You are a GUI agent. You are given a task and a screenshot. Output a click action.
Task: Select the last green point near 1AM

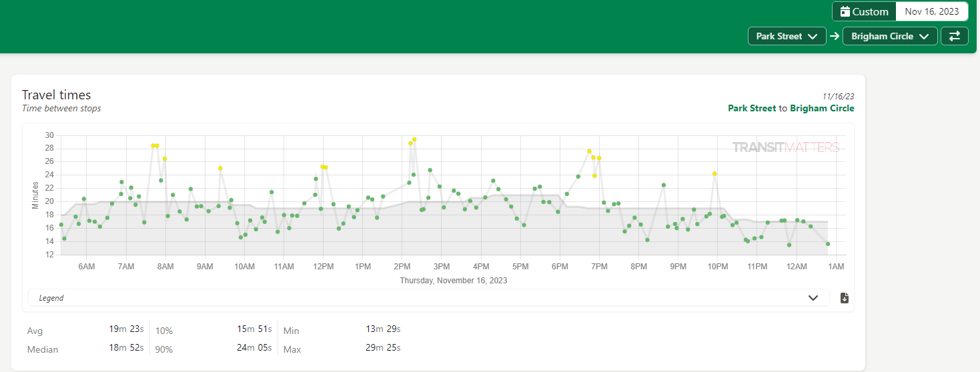828,244
